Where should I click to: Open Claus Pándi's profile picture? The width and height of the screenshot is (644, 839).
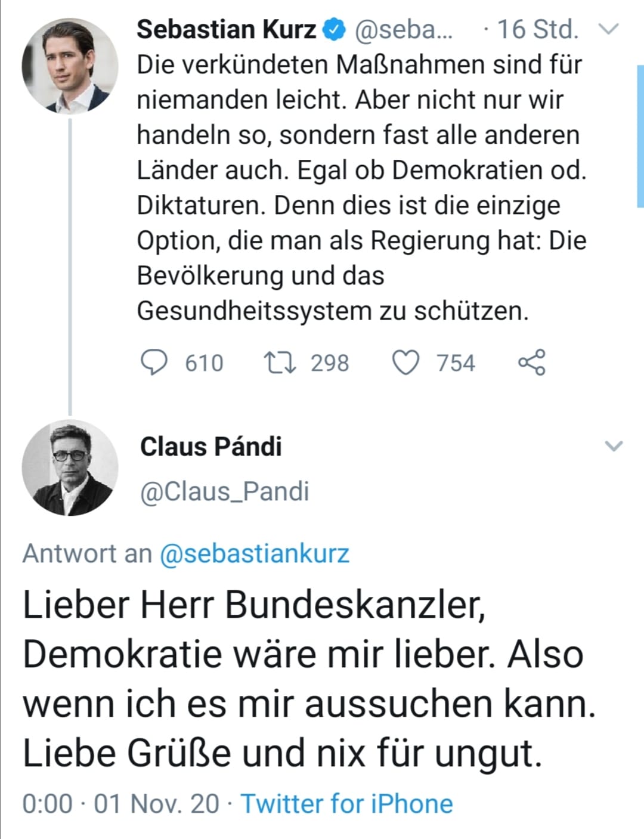pos(70,468)
